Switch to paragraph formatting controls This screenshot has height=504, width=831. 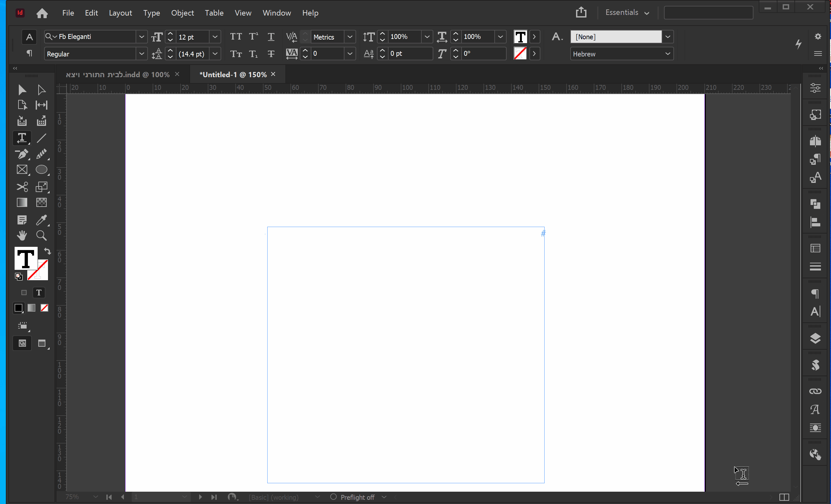click(x=29, y=53)
